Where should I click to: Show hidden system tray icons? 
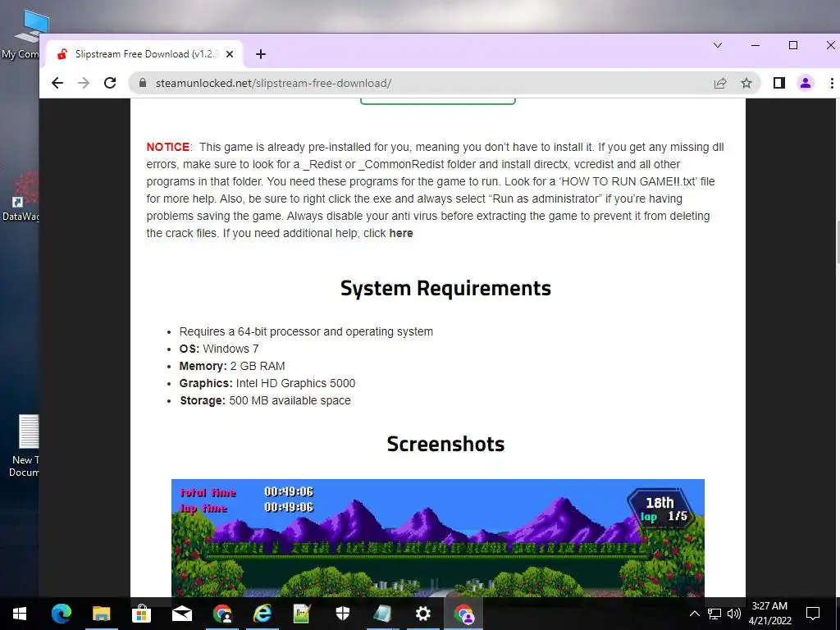(694, 614)
